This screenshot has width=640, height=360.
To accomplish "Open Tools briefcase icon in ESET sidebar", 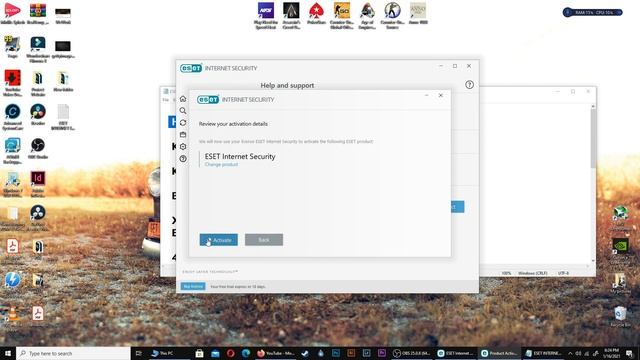I will tap(183, 134).
